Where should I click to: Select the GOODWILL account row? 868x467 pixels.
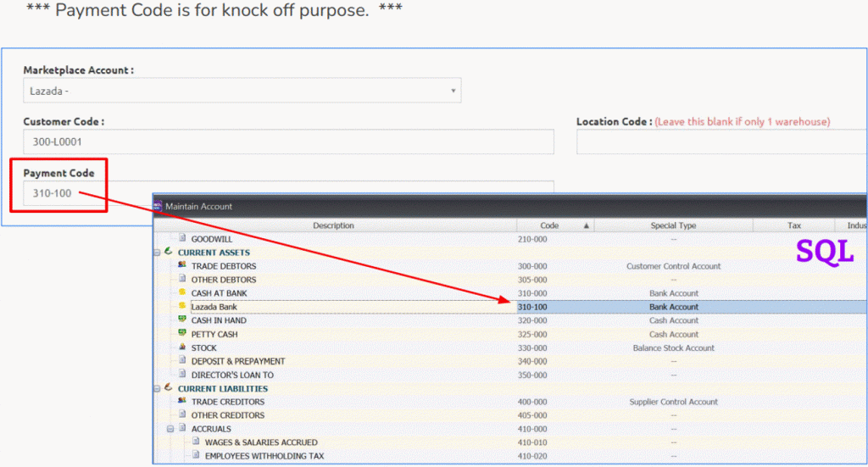[x=212, y=239]
